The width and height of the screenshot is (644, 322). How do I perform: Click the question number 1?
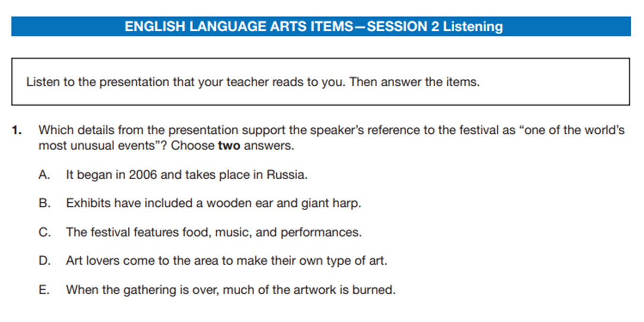pos(17,130)
